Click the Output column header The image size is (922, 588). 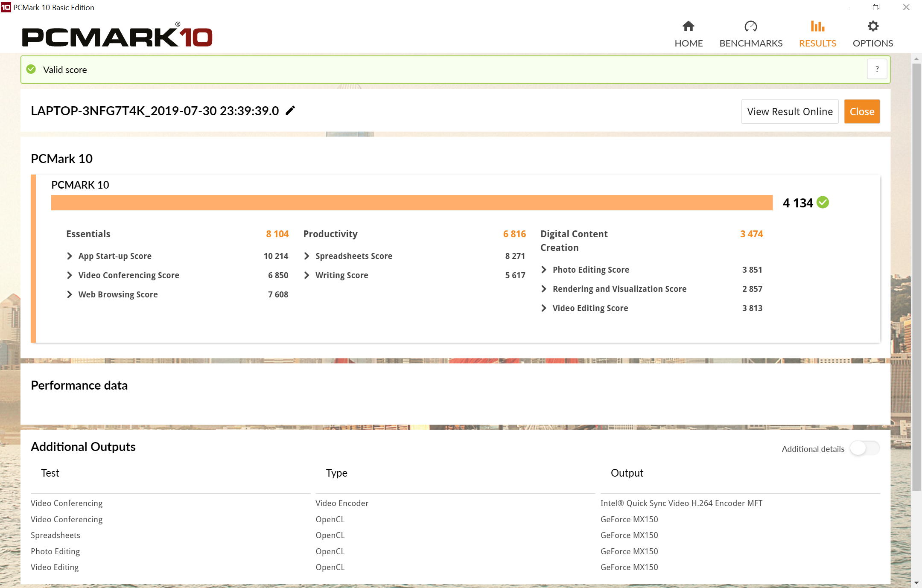627,473
